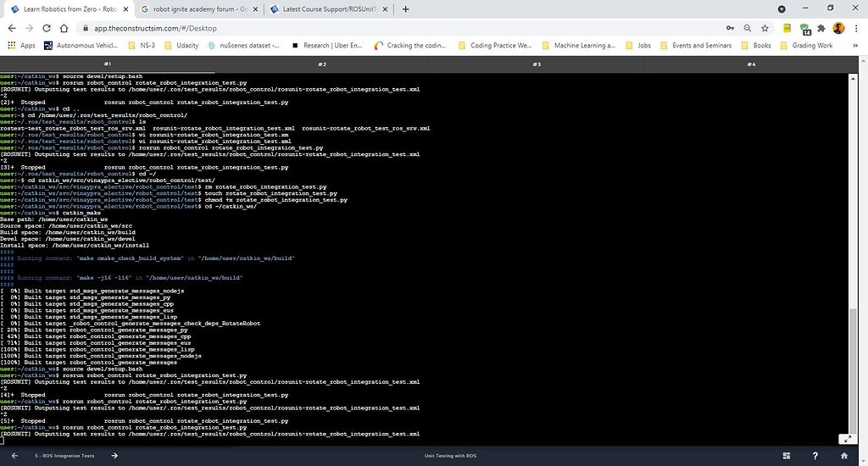Click the '[ 28%] Built target' line
The height and width of the screenshot is (466, 868).
click(94, 330)
